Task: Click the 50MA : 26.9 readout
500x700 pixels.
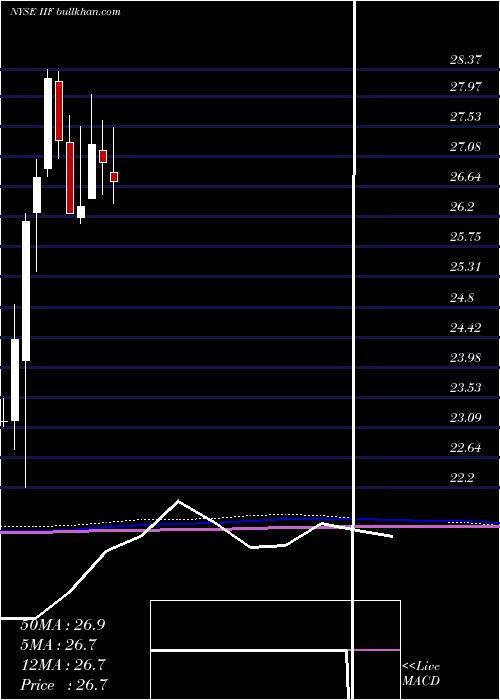Action: point(63,625)
